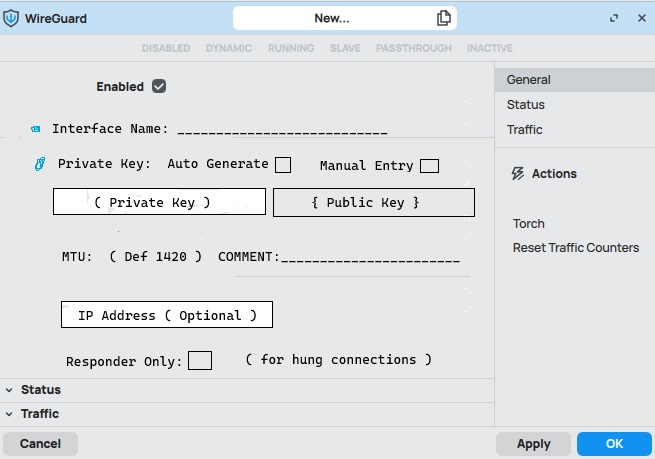The width and height of the screenshot is (655, 459).
Task: Toggle the Enabled checkbox
Action: [159, 86]
